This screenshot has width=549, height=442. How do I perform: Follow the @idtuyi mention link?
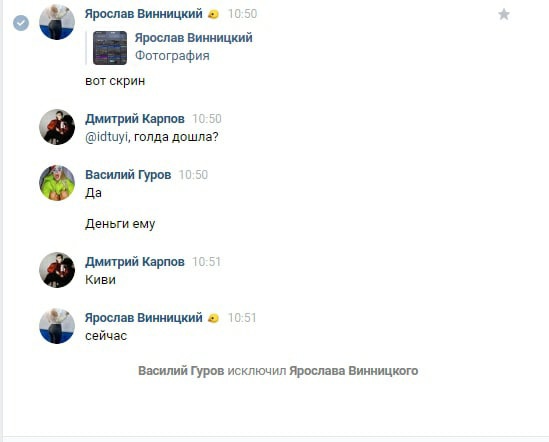point(106,137)
